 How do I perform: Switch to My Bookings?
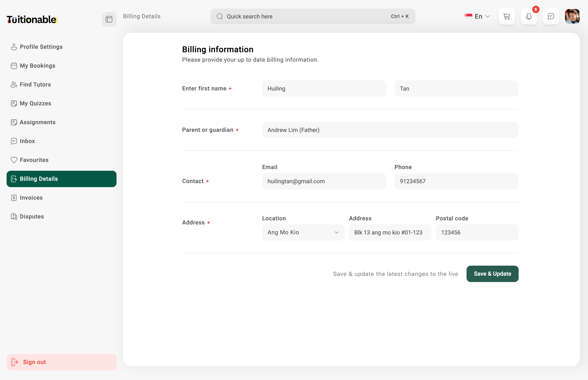click(x=37, y=66)
